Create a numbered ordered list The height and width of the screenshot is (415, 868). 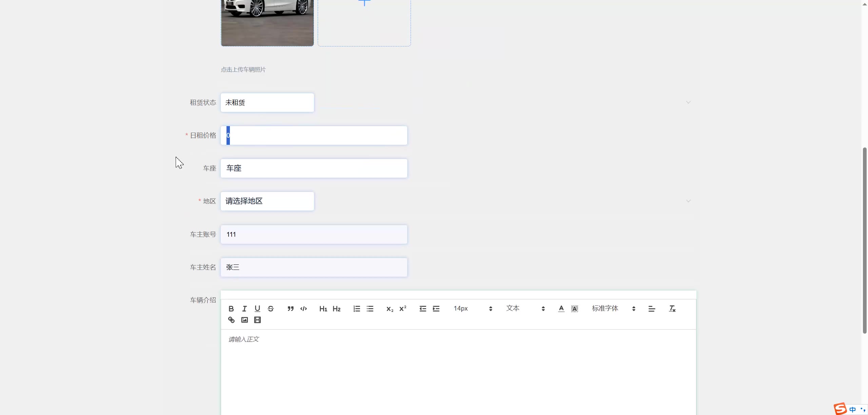[x=357, y=309]
